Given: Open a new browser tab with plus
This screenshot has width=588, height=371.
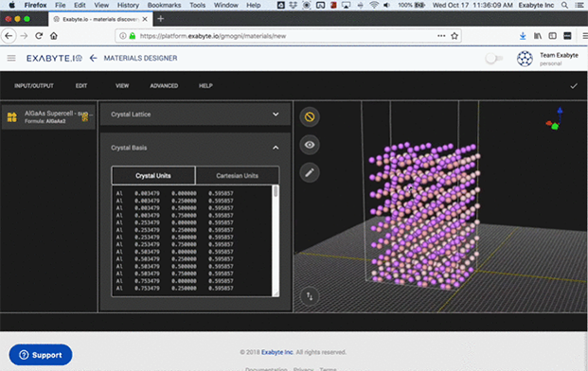Looking at the screenshot, I should (x=161, y=19).
